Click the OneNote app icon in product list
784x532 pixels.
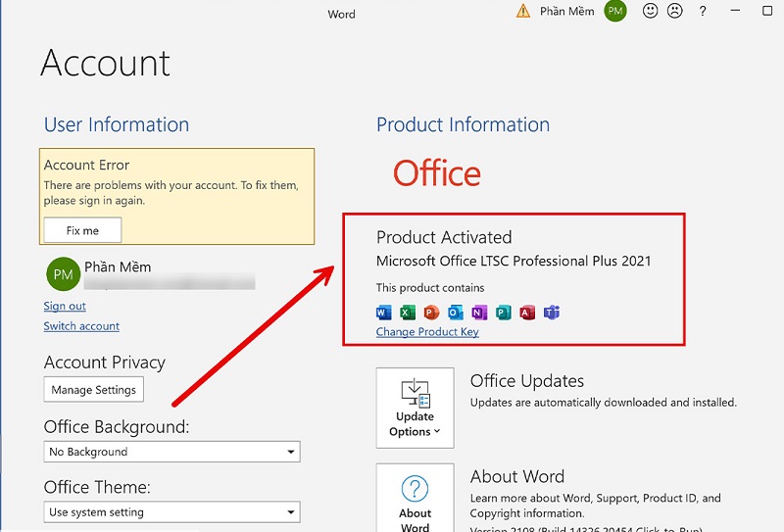pos(479,313)
